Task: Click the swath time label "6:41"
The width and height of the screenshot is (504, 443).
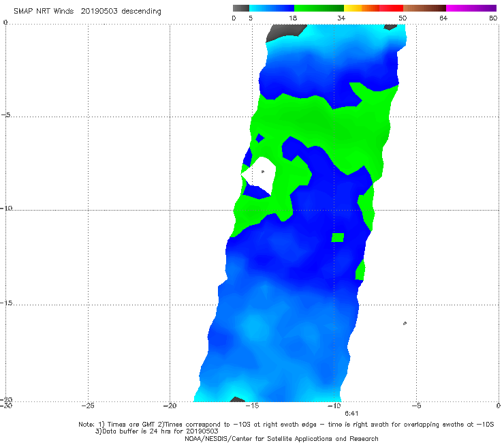Action: point(351,414)
